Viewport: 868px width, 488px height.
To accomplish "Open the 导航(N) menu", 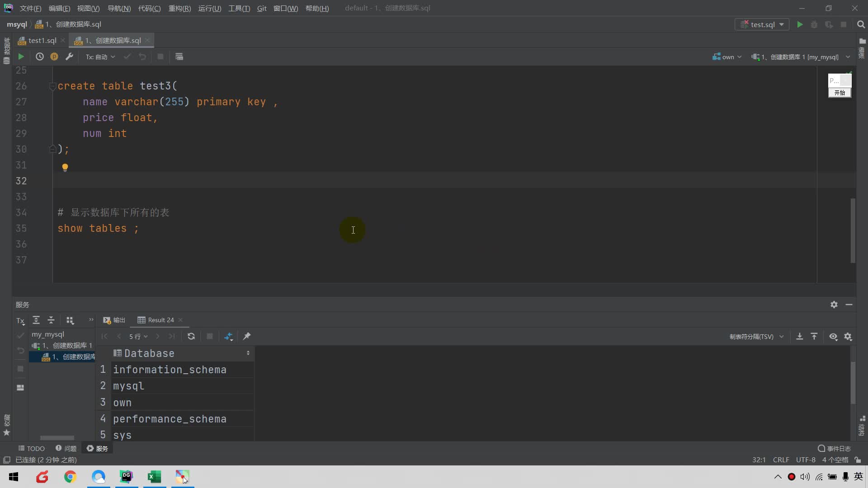I will coord(119,8).
